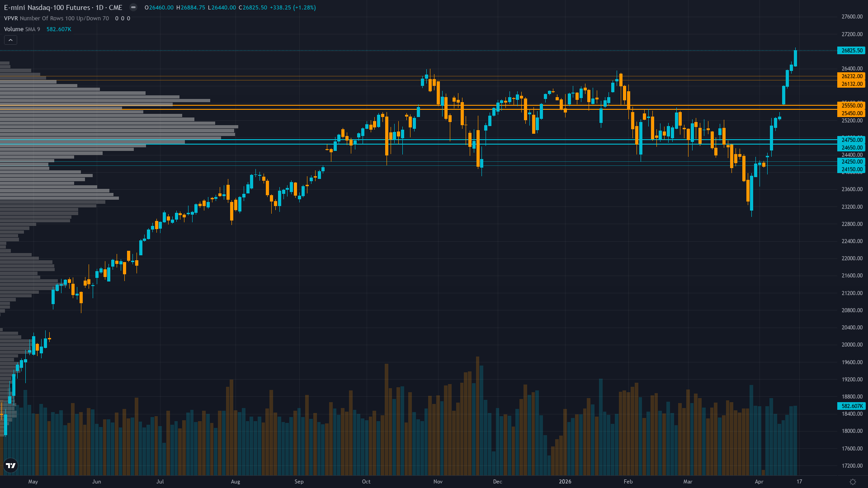Click the orange 25450.00 price label
The image size is (868, 488).
point(851,113)
